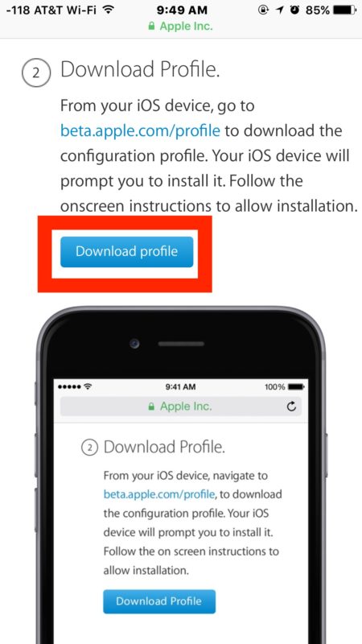Image resolution: width=362 pixels, height=644 pixels.
Task: Tap the circled number 2 step icon
Action: click(x=36, y=73)
